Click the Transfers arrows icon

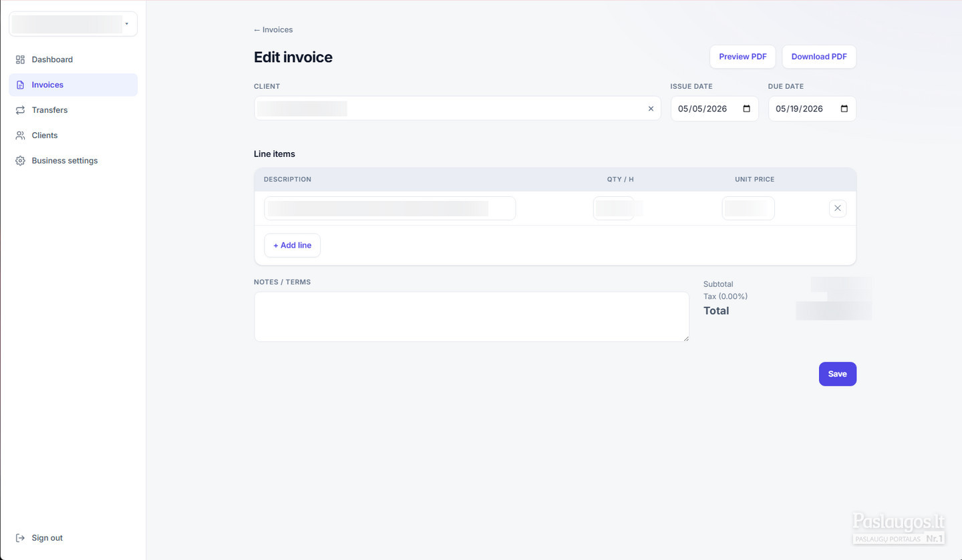20,110
